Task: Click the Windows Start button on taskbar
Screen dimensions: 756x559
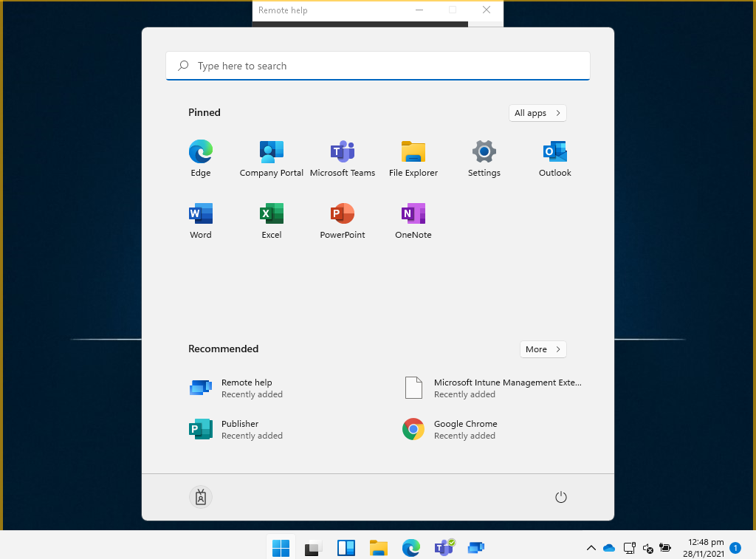Action: pos(281,548)
